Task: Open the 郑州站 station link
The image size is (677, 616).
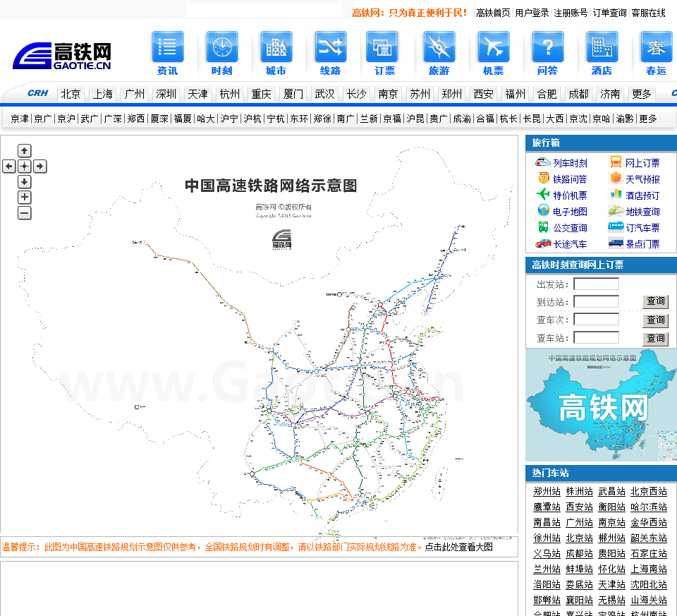Action: [547, 491]
